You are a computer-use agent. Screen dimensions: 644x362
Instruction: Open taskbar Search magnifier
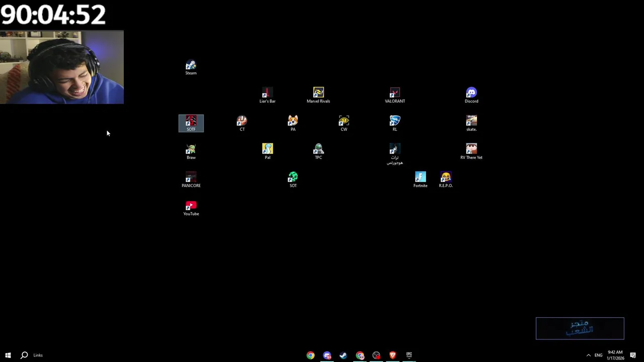click(24, 355)
